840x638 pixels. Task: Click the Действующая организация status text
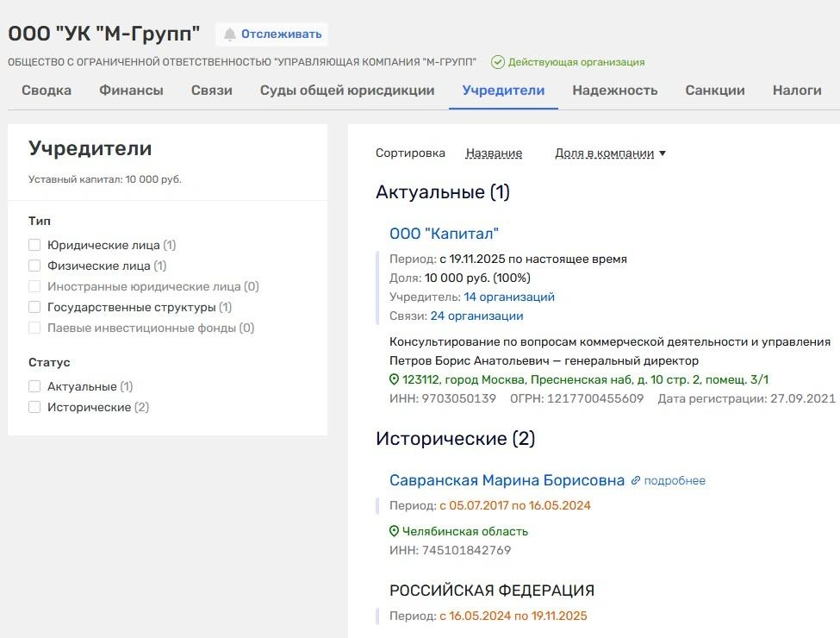(x=576, y=62)
